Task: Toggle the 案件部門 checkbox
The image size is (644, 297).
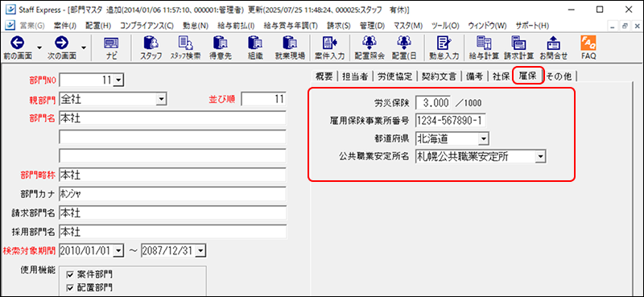Action: (69, 274)
